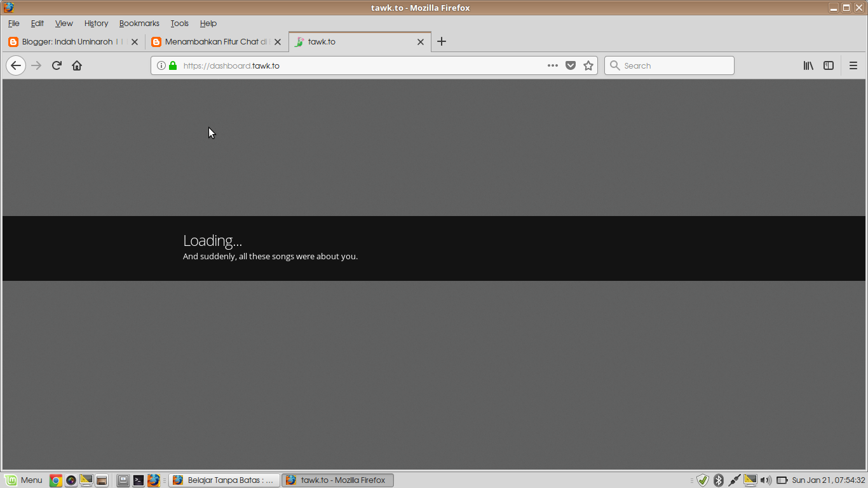Select the tawk.to tab
The image size is (868, 488).
[x=360, y=42]
